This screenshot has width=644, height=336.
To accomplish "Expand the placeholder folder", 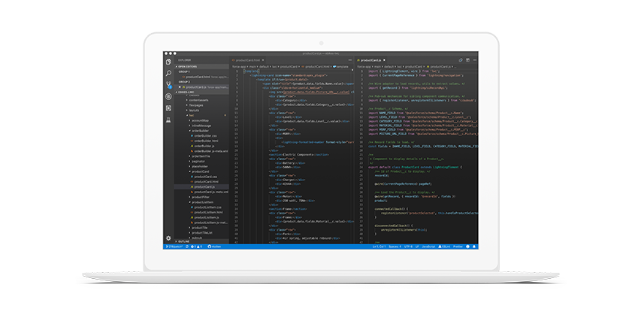I will (x=201, y=166).
